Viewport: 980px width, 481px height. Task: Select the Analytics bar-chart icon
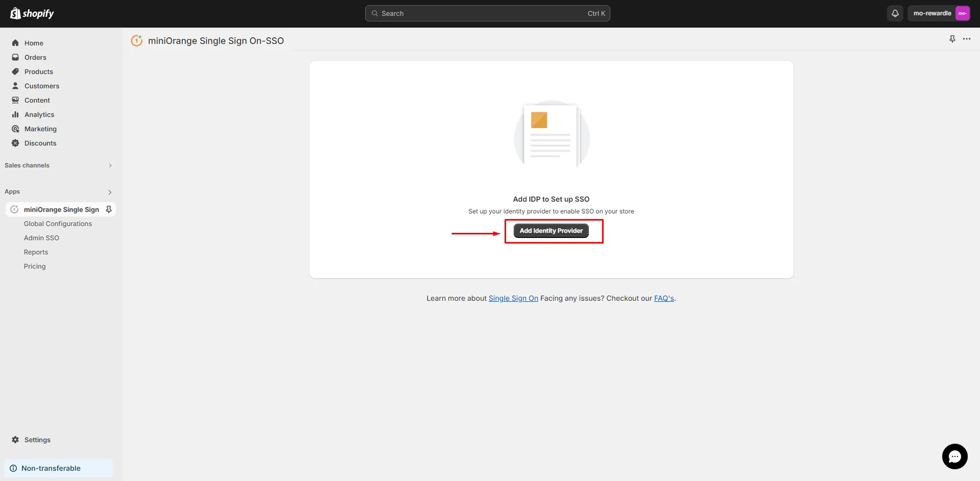[x=15, y=114]
